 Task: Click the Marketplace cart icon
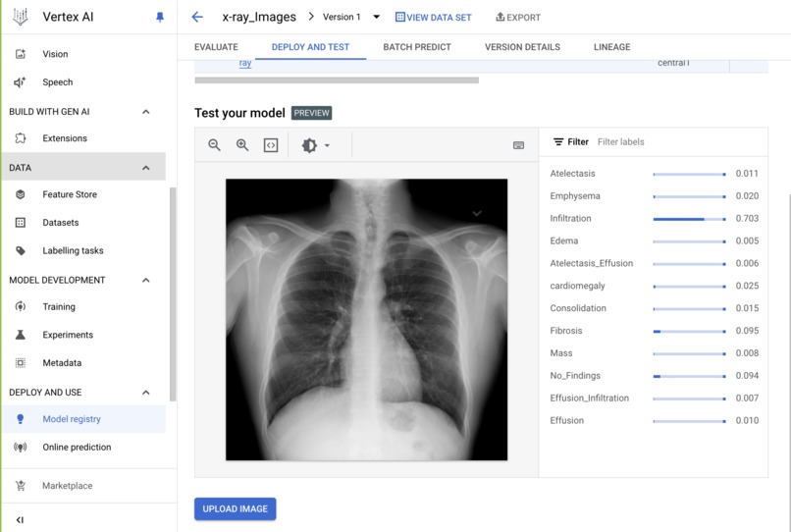(x=21, y=486)
